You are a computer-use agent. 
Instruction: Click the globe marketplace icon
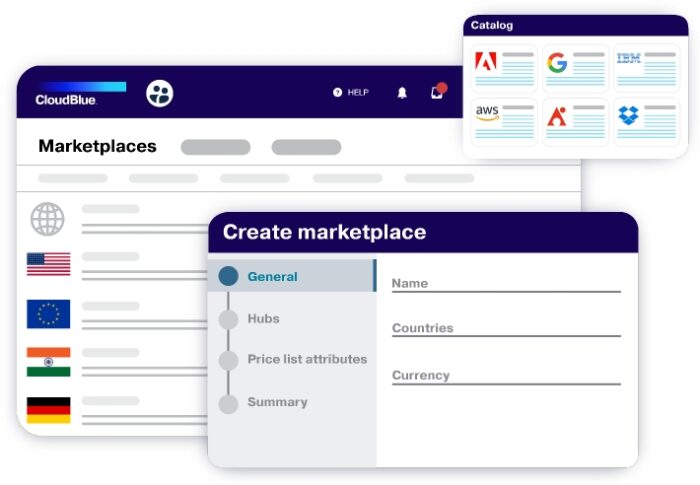[x=47, y=219]
